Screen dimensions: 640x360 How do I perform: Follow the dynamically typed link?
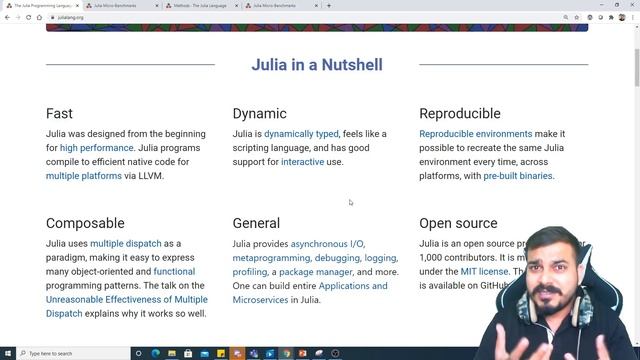point(301,134)
